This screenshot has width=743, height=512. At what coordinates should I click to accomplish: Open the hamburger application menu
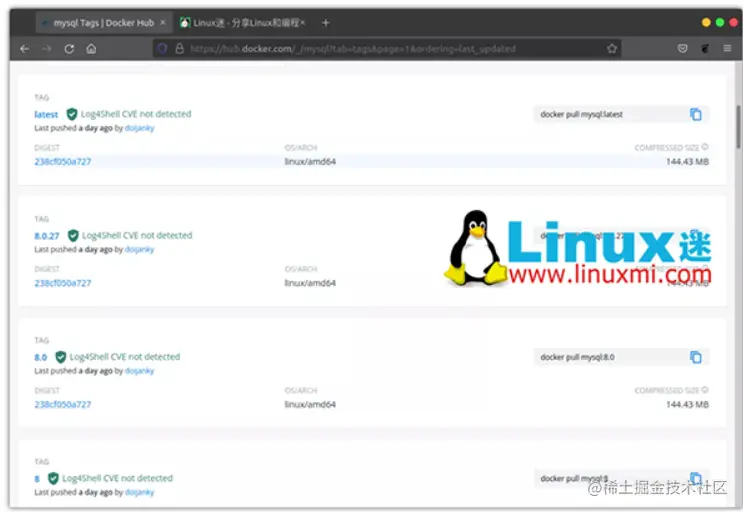[727, 48]
